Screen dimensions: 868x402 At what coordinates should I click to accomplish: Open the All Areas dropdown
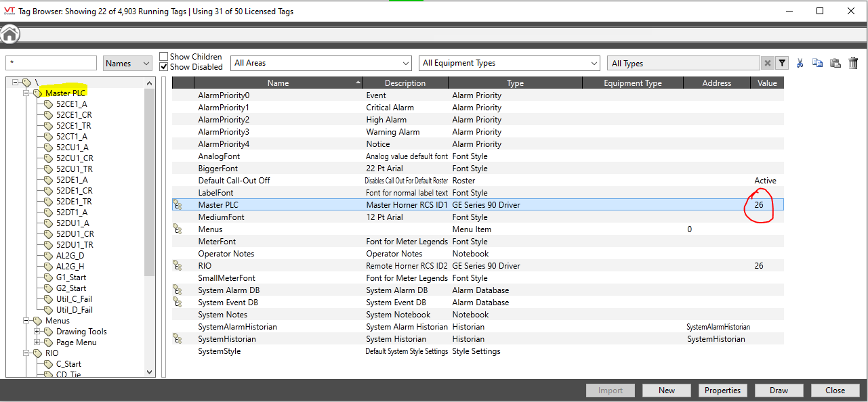(321, 63)
